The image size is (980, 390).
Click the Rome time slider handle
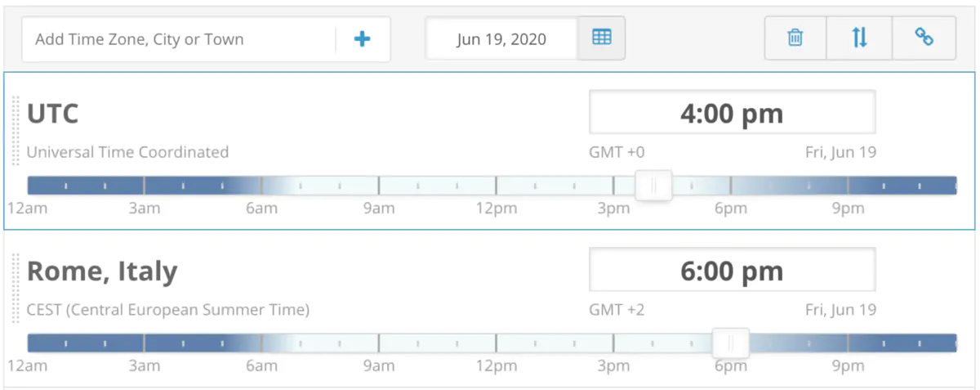(731, 343)
